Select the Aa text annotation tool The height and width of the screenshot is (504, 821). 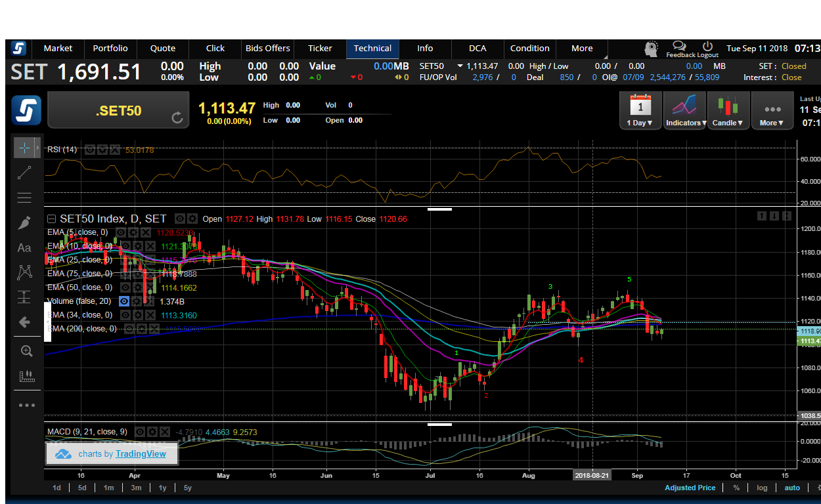24,248
